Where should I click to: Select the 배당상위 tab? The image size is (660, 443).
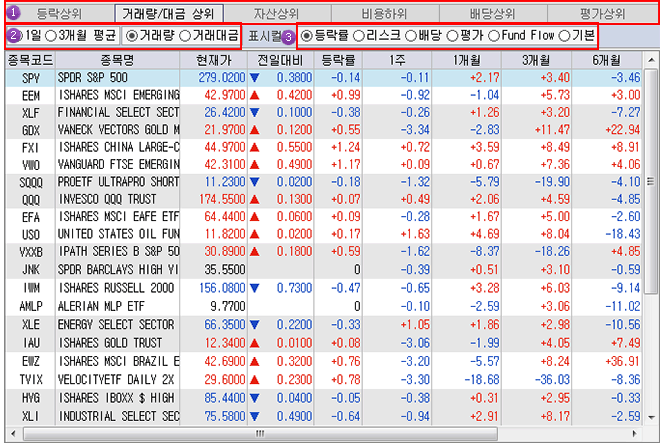493,14
